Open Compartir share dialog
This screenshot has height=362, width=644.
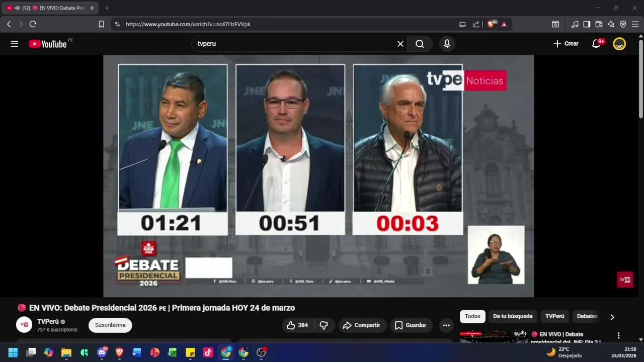[x=362, y=325]
